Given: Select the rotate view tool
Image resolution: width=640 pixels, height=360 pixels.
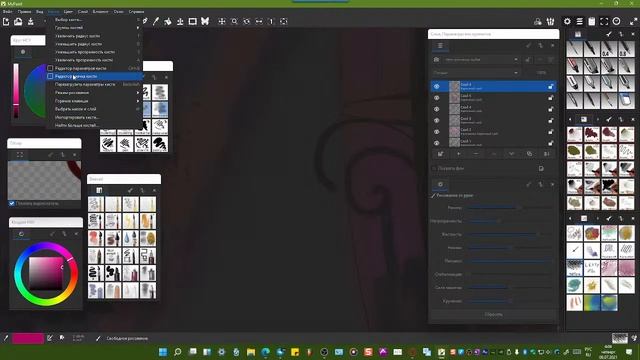Looking at the screenshot, I should tap(247, 21).
